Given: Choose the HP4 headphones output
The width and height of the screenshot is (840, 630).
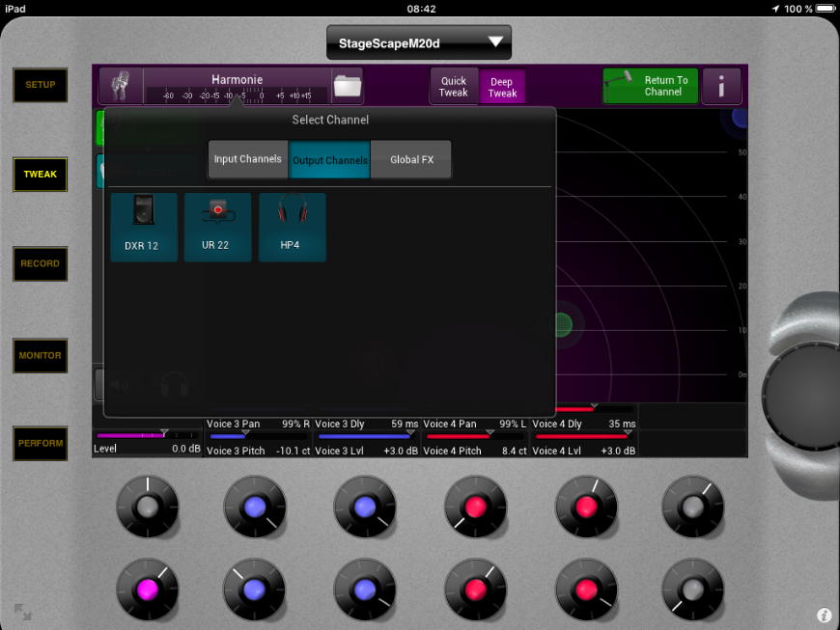Looking at the screenshot, I should (x=292, y=227).
